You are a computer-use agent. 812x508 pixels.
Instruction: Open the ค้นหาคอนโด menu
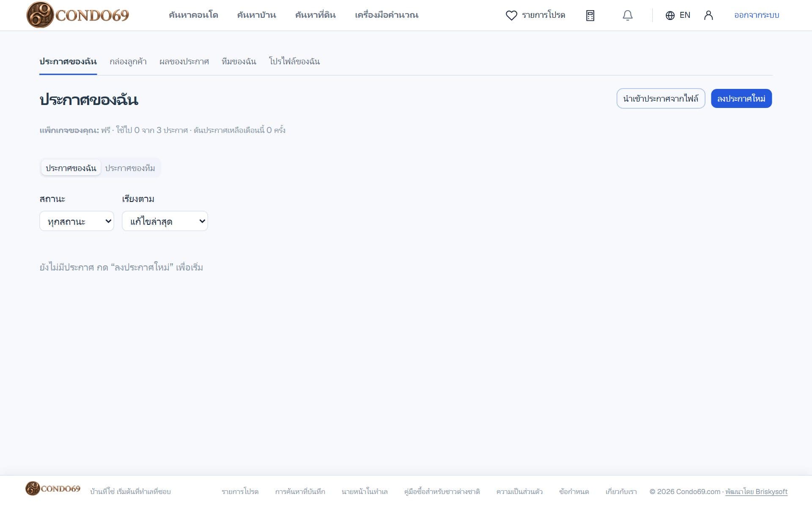pyautogui.click(x=193, y=15)
